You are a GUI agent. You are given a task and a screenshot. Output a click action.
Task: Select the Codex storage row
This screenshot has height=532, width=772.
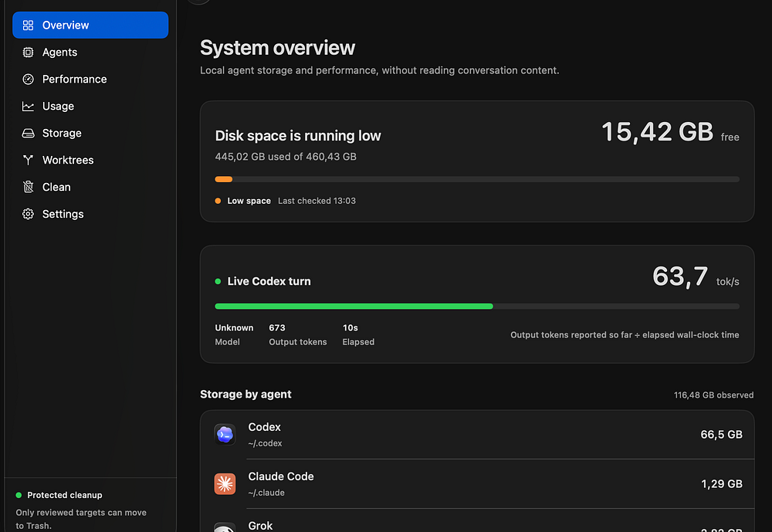click(x=477, y=435)
